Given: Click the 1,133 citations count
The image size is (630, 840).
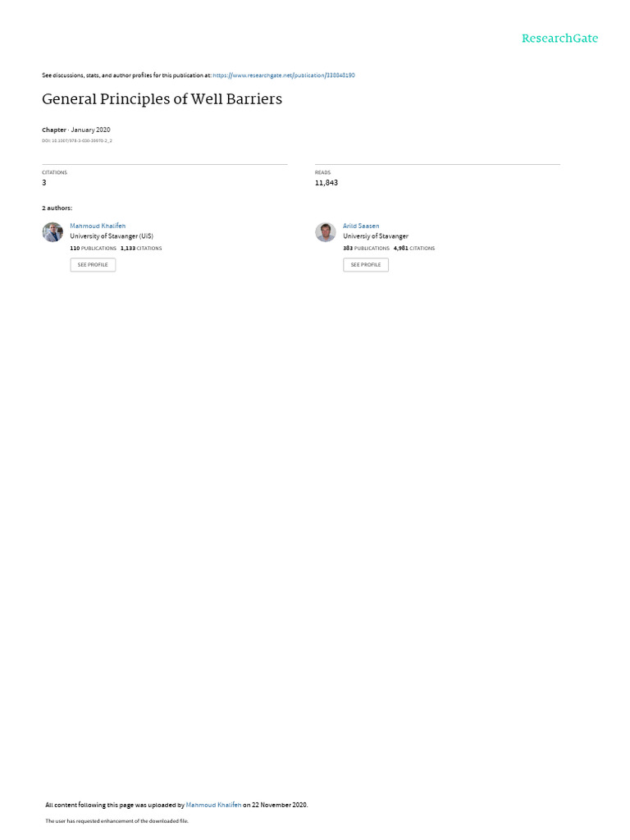Looking at the screenshot, I should [x=141, y=249].
